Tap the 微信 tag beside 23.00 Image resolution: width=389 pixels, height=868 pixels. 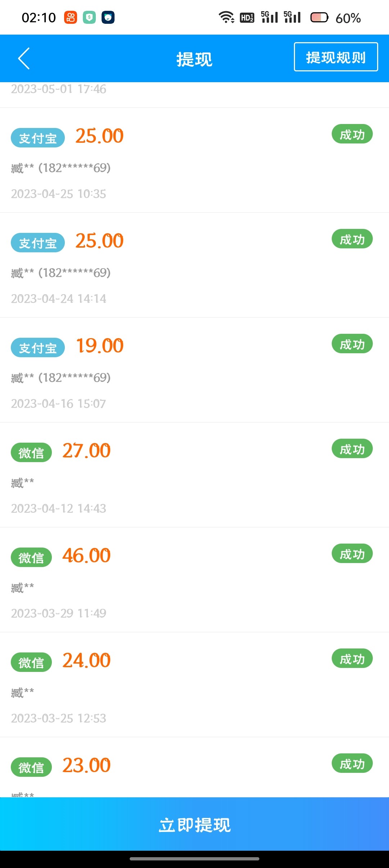[x=31, y=767]
